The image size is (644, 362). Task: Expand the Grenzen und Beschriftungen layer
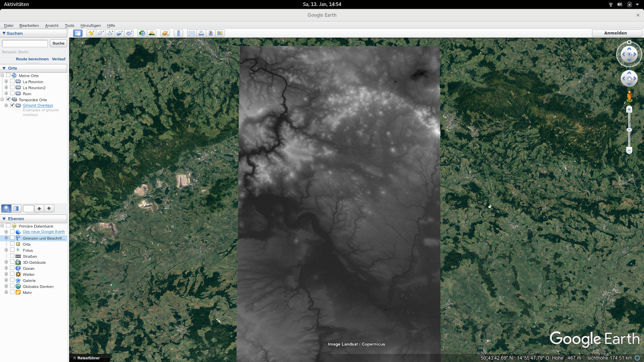tap(6, 238)
